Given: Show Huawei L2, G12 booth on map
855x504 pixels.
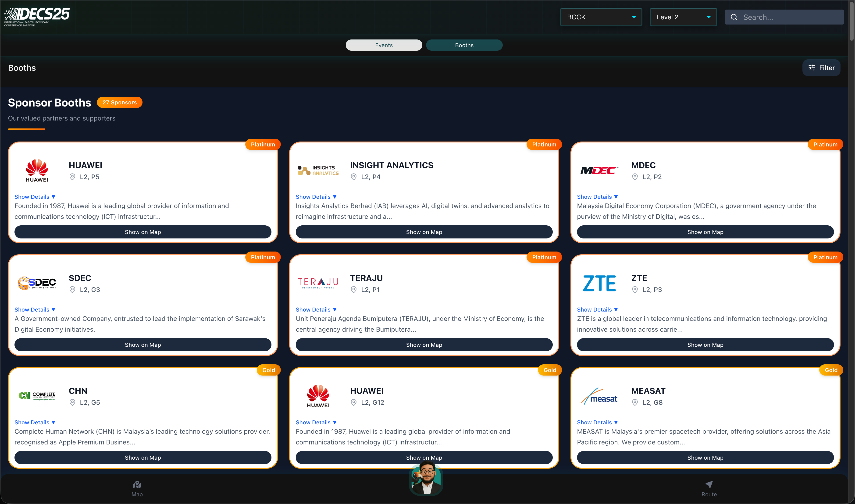Looking at the screenshot, I should point(424,458).
